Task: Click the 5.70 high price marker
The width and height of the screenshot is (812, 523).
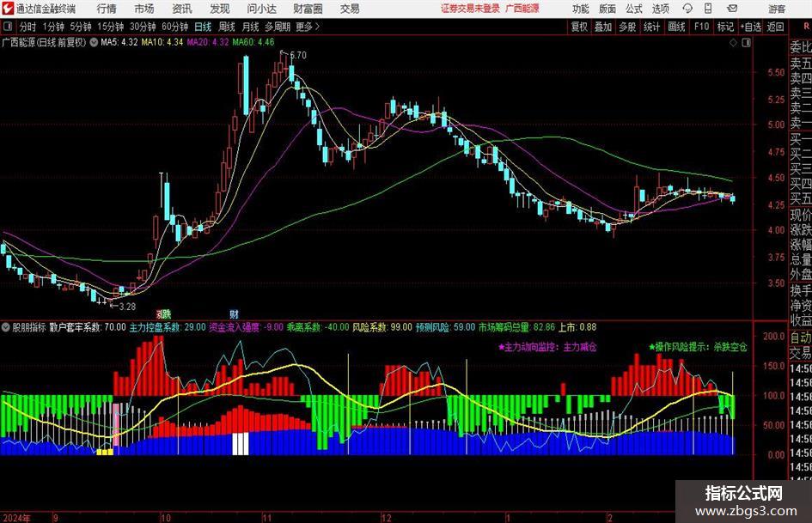Action: 298,55
